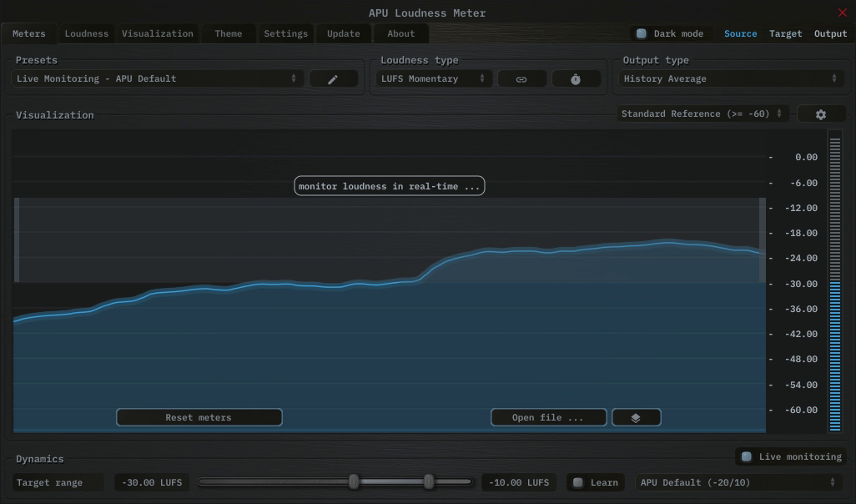The height and width of the screenshot is (504, 856).
Task: Open the Visualization tab
Action: [157, 34]
